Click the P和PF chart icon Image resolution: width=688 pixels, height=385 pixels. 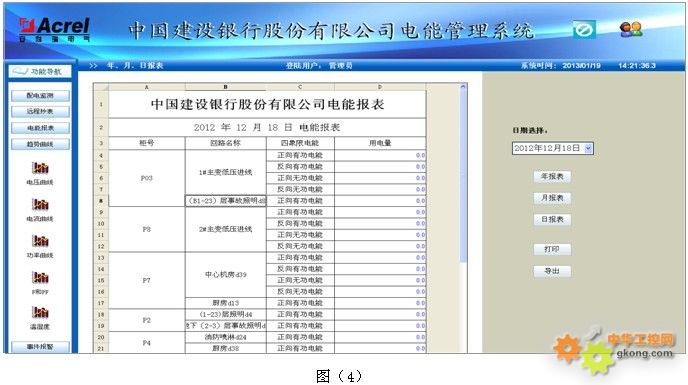coord(40,277)
